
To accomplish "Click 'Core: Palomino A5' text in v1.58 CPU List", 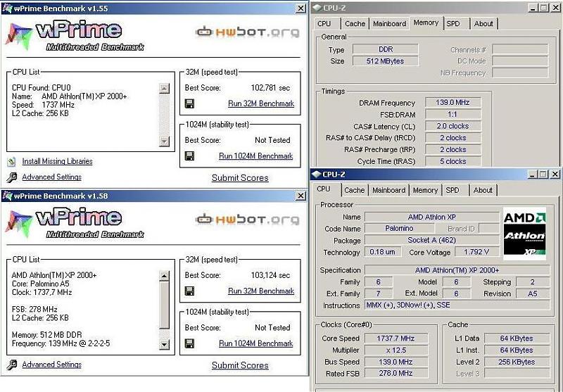I will pyautogui.click(x=41, y=284).
